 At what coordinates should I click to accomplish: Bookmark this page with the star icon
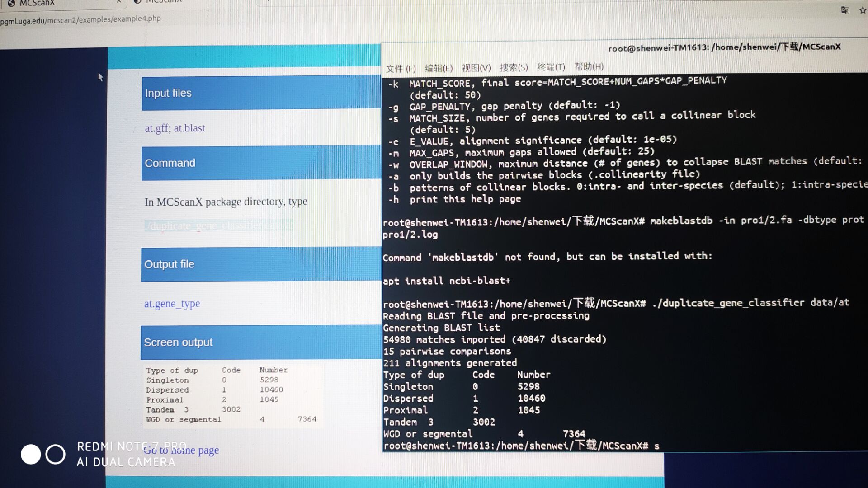pos(863,10)
